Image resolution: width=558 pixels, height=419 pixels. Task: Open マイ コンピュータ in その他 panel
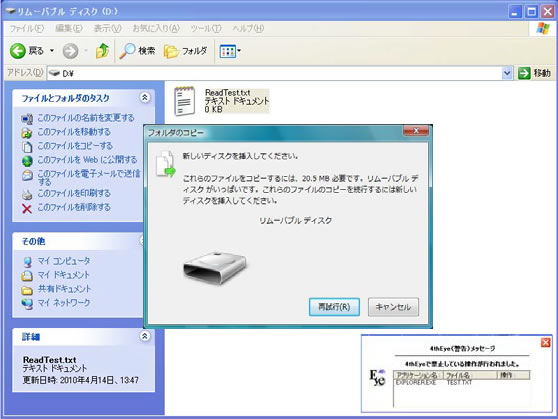coord(64,261)
